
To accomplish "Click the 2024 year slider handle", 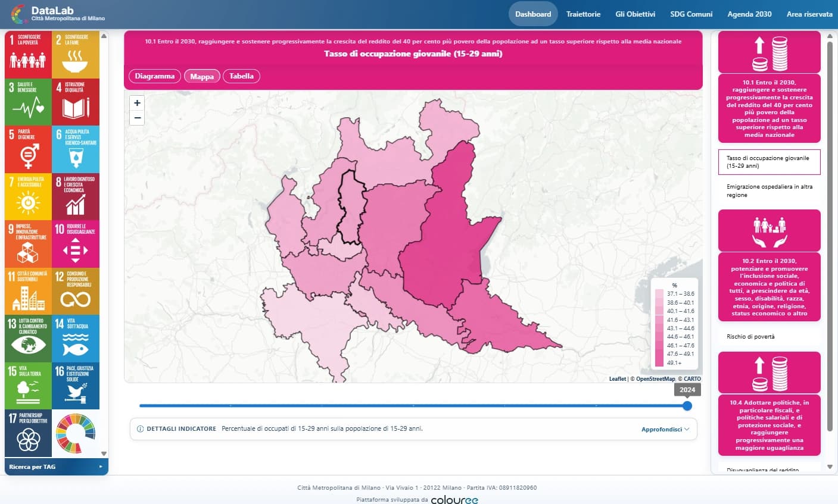I will click(x=687, y=406).
